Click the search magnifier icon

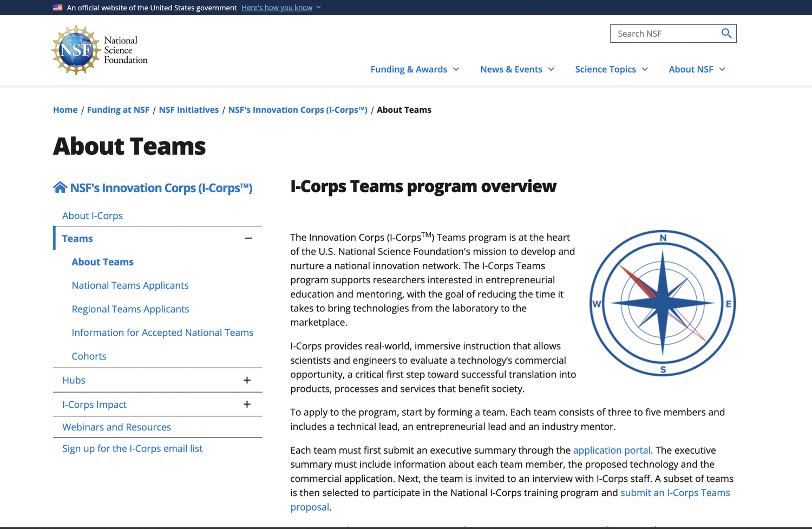click(x=726, y=34)
